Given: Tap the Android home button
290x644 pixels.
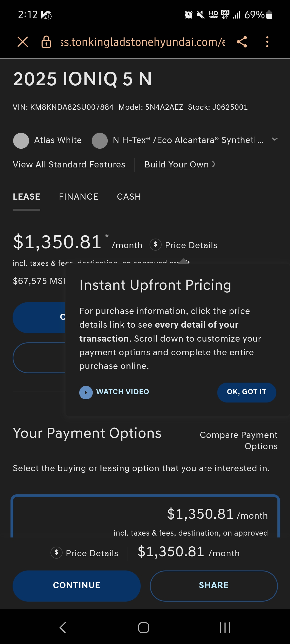Looking at the screenshot, I should [144, 627].
